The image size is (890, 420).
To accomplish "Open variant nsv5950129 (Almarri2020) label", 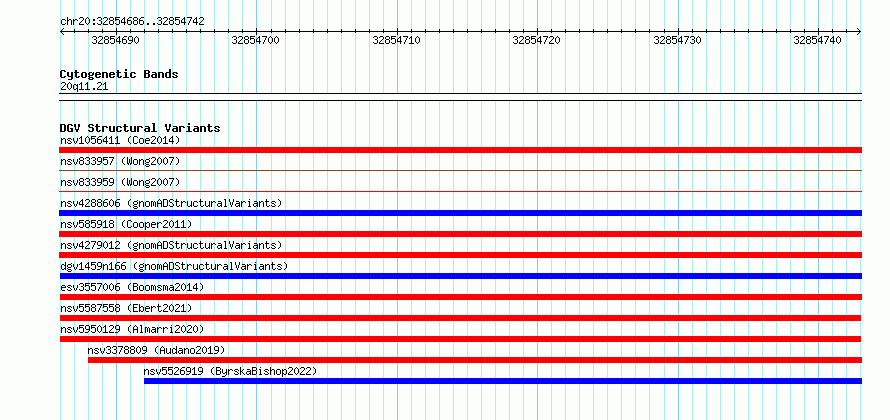I will (x=132, y=330).
